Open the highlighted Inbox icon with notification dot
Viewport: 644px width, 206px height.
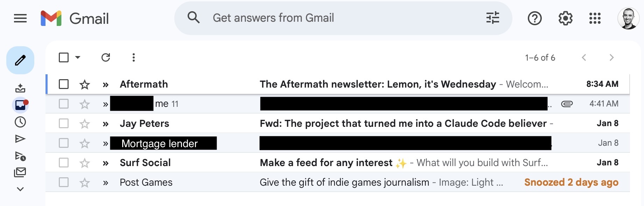(20, 105)
